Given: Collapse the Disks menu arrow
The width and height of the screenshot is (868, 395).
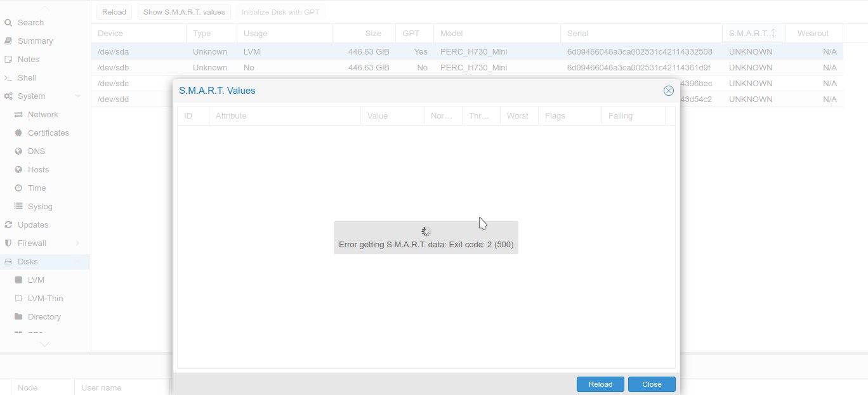Looking at the screenshot, I should pyautogui.click(x=78, y=262).
